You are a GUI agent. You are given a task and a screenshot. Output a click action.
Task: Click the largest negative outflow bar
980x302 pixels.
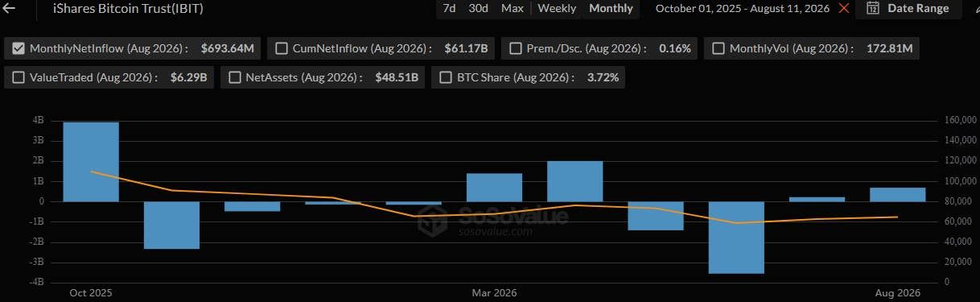click(736, 238)
